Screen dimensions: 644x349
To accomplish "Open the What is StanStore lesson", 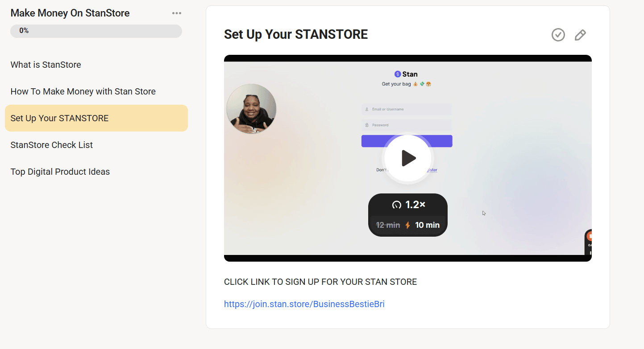I will coord(46,65).
